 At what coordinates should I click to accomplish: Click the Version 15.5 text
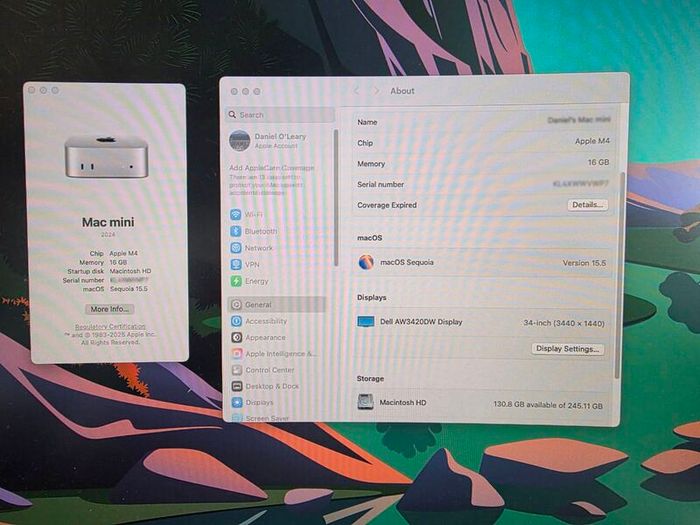point(584,263)
